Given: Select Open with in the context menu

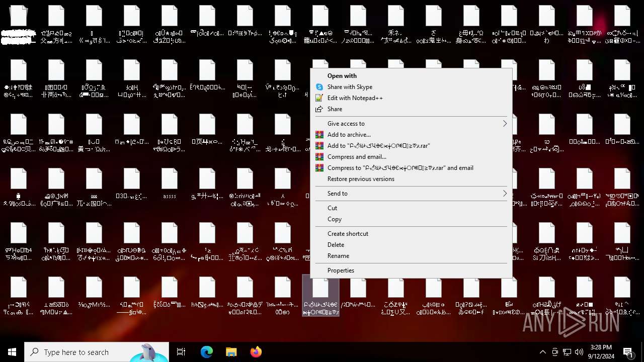Looking at the screenshot, I should coord(411,76).
